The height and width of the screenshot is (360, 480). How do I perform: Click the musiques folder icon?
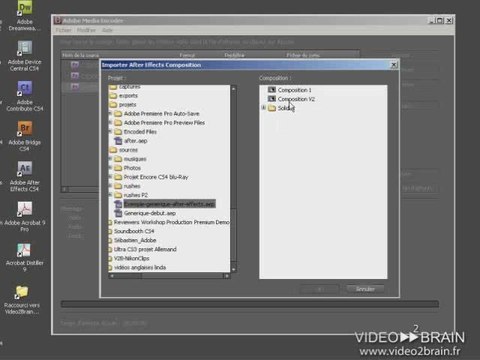click(x=118, y=159)
